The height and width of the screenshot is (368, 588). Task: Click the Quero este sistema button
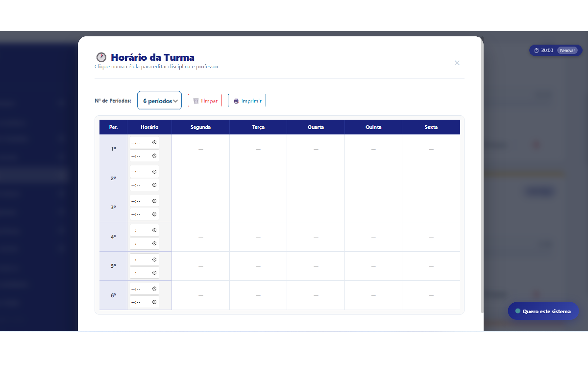click(x=543, y=311)
